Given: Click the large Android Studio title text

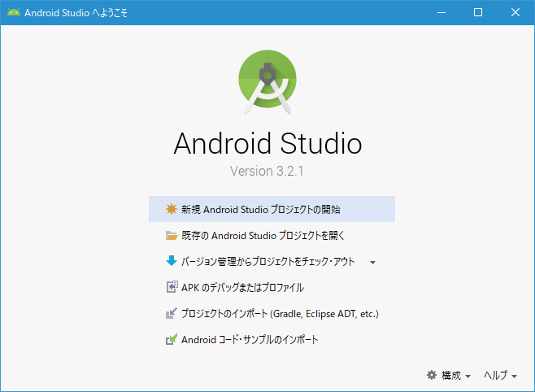Looking at the screenshot, I should click(267, 143).
